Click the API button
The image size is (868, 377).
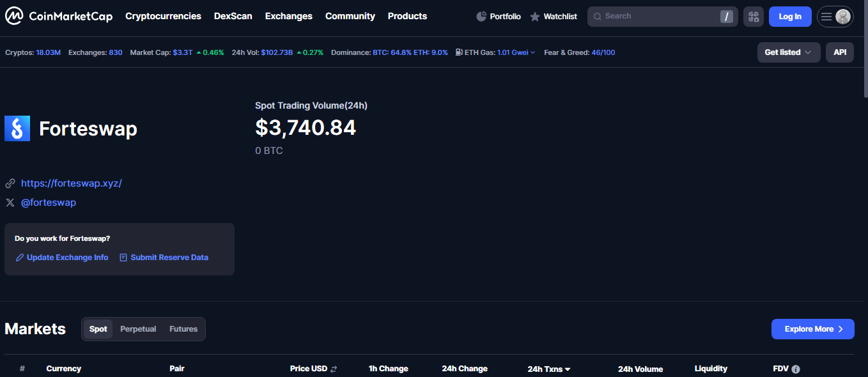click(840, 52)
